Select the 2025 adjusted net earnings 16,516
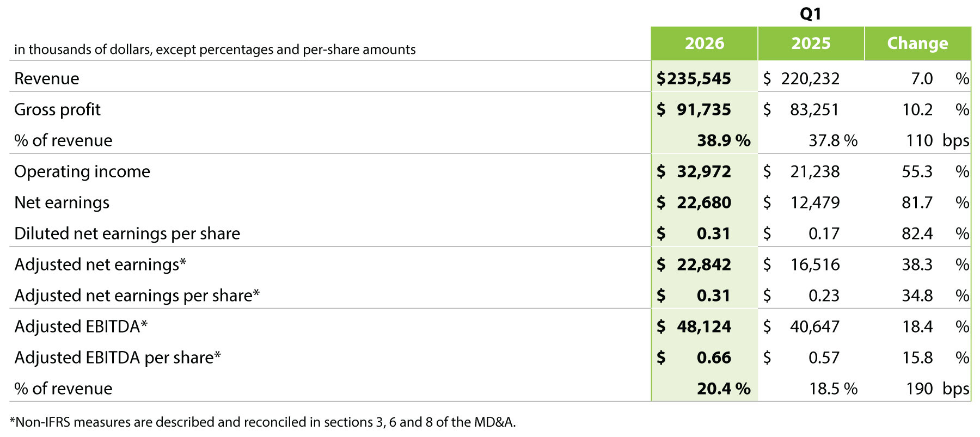Screen dimensions: 980x437 point(815,264)
